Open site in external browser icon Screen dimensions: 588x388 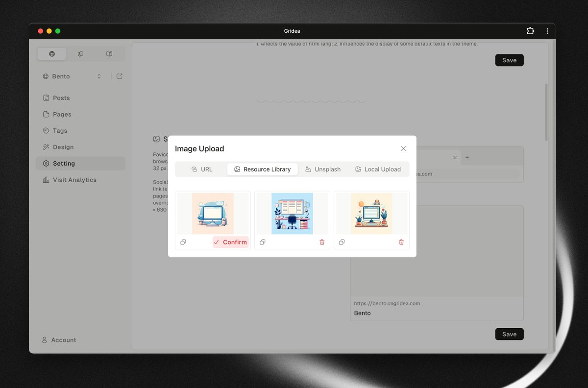tap(120, 76)
